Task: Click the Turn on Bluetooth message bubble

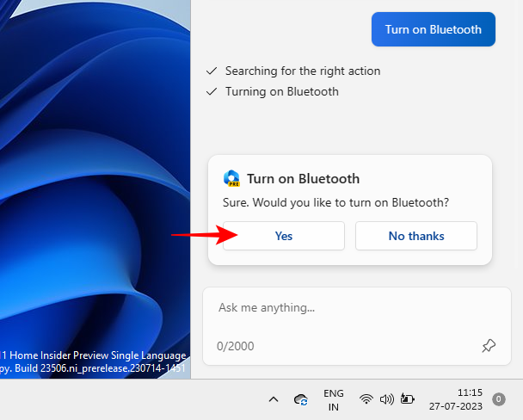Action: (434, 29)
